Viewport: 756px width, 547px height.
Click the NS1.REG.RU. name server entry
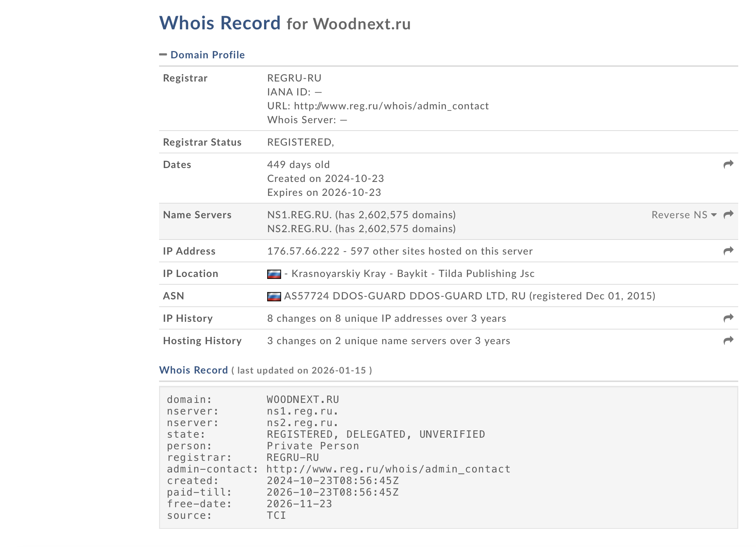point(299,215)
